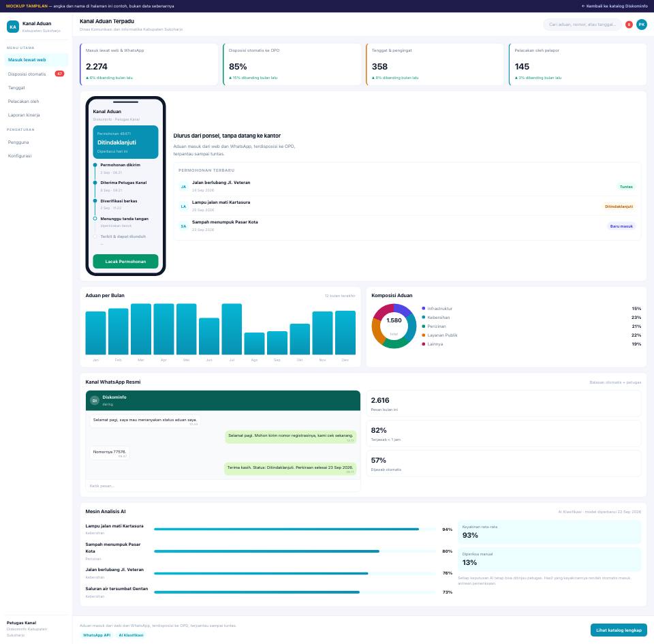Click the green reply starting "Terima kasih. Status"
The image size is (654, 644).
(290, 469)
